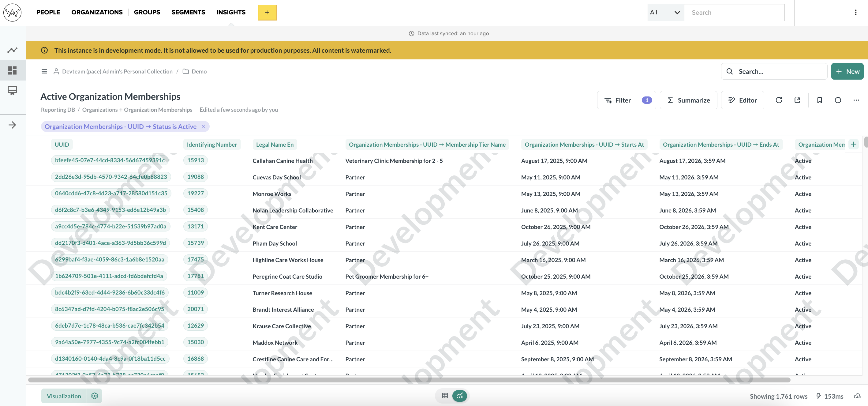Click the filter count badge
868x406 pixels.
pyautogui.click(x=647, y=100)
